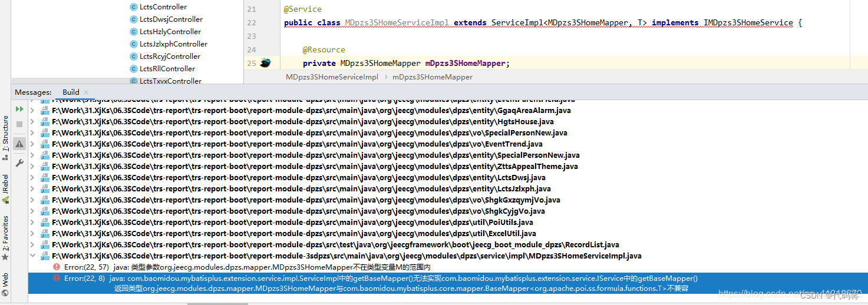Click file icon of PoiUtils.java entry
Image resolution: width=868 pixels, height=305 pixels.
point(45,223)
